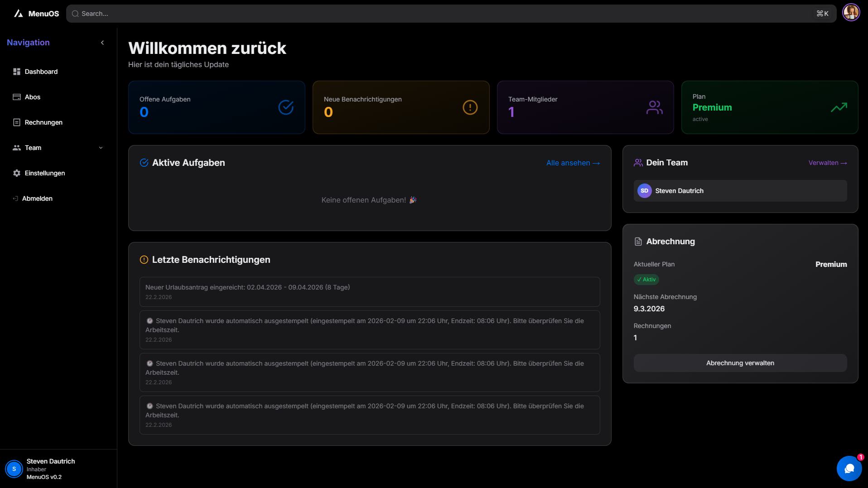868x488 pixels.
Task: Click the Abmelden logout icon
Action: (x=15, y=198)
